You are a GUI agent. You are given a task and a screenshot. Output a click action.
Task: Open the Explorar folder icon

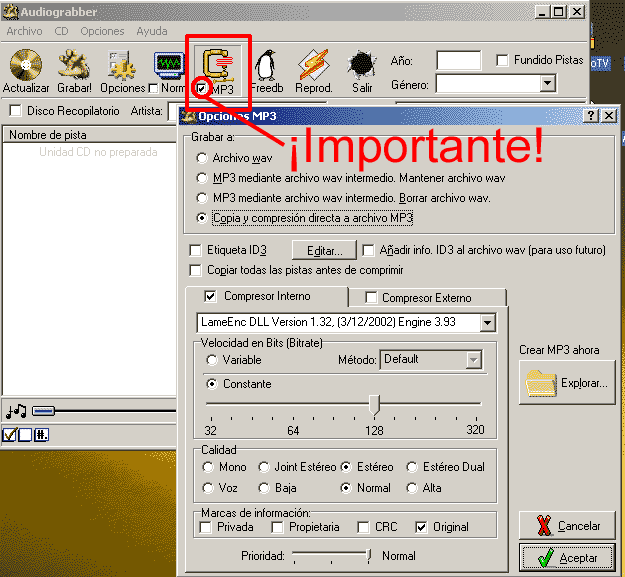(x=541, y=383)
